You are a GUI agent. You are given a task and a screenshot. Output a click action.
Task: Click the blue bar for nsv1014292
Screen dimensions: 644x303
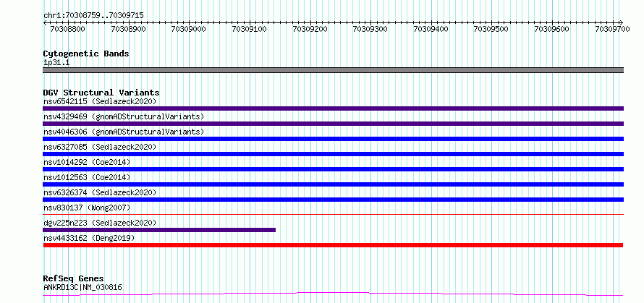tap(333, 169)
